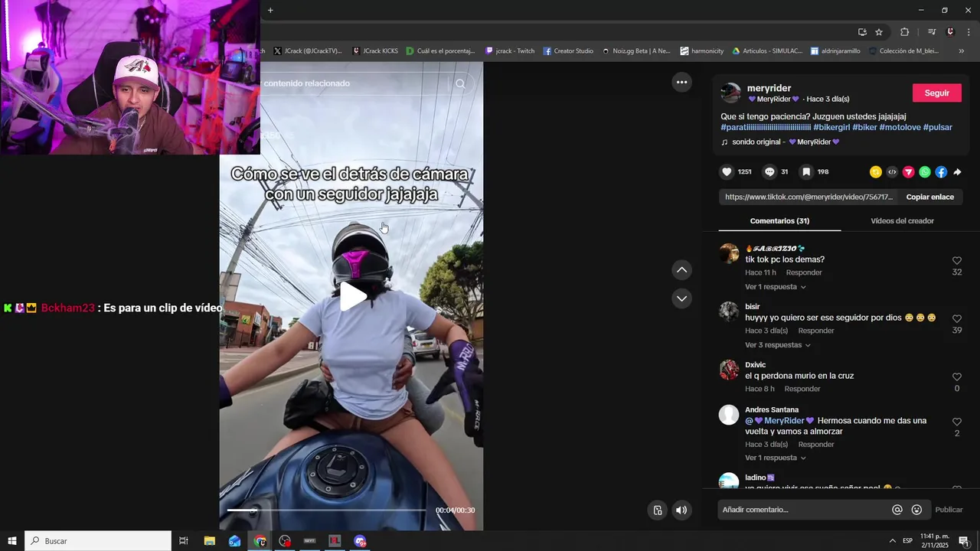Reply to bisir's comment
The image size is (980, 551).
[x=816, y=331]
